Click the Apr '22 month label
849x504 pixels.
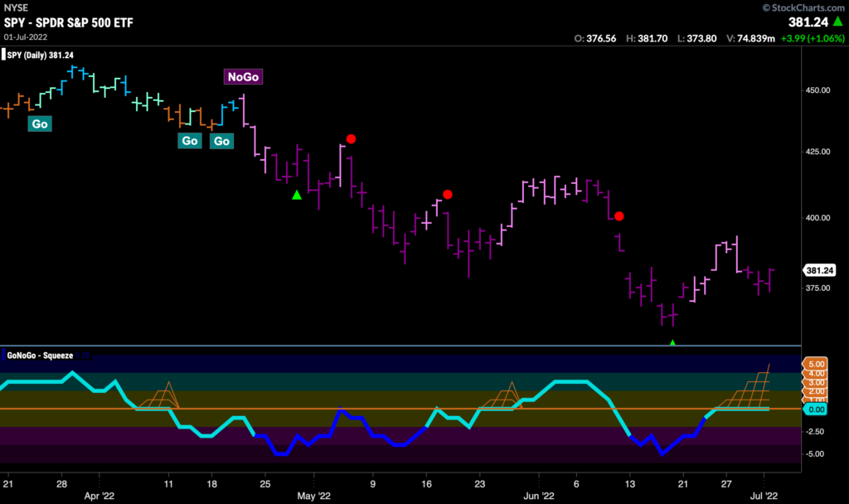click(x=99, y=496)
